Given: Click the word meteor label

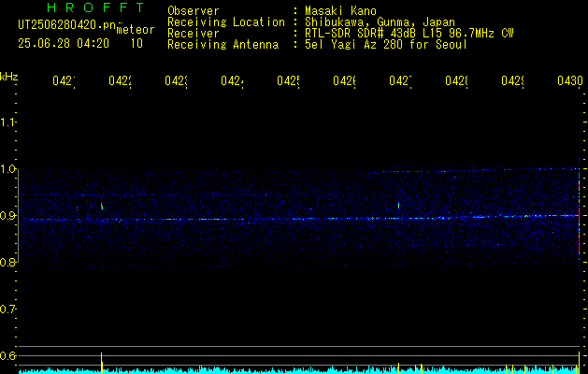Looking at the screenshot, I should [x=136, y=30].
